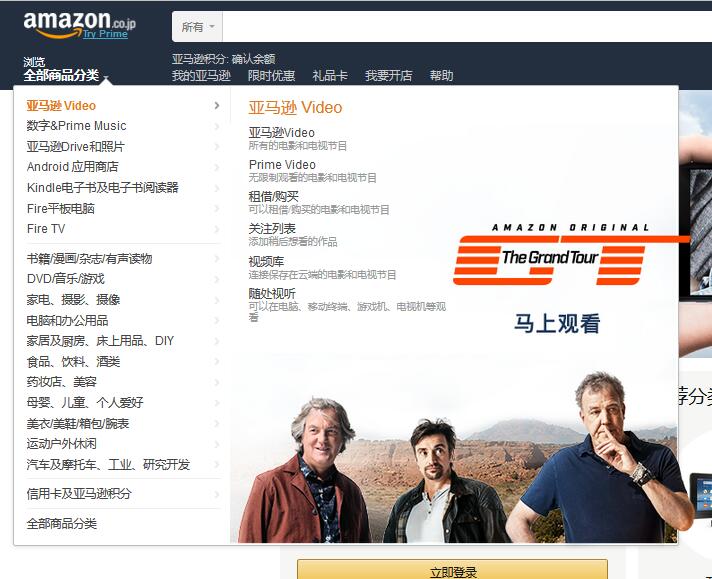Open the 所有 search category dropdown
The image size is (712, 579).
(x=198, y=27)
